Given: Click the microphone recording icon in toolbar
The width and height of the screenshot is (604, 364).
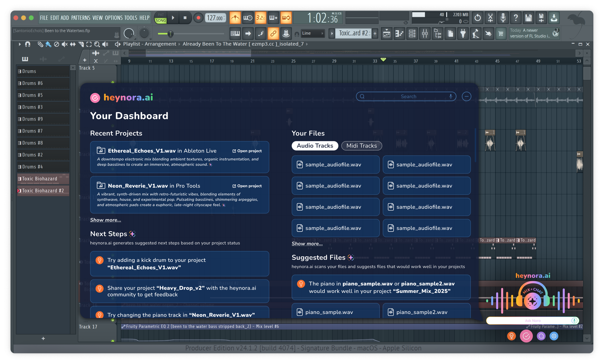Looking at the screenshot, I should (x=503, y=18).
